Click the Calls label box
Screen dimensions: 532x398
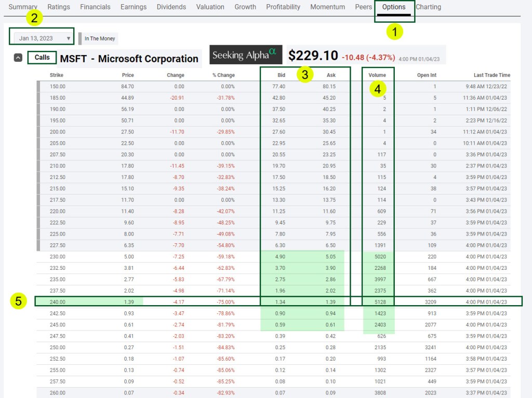42,58
